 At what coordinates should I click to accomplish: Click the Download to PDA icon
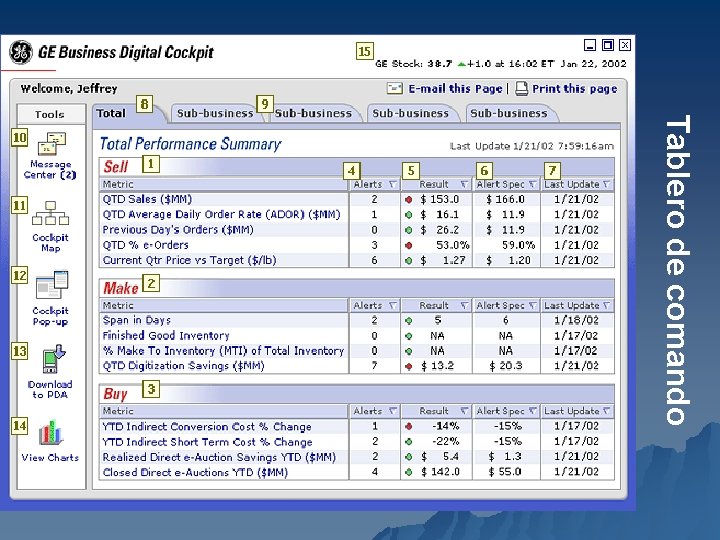53,359
